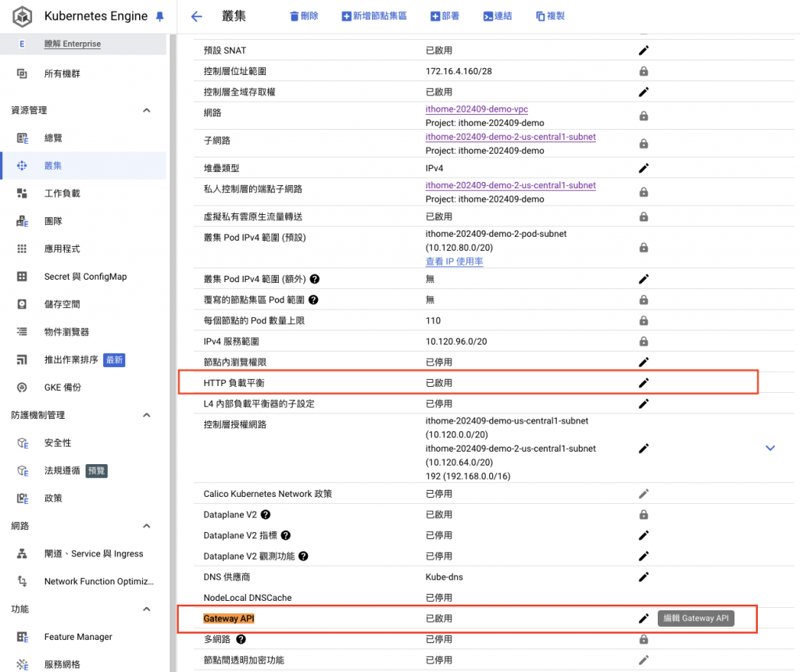Click the Feature Manager icon
Screen dimensions: 800x672
[23, 637]
